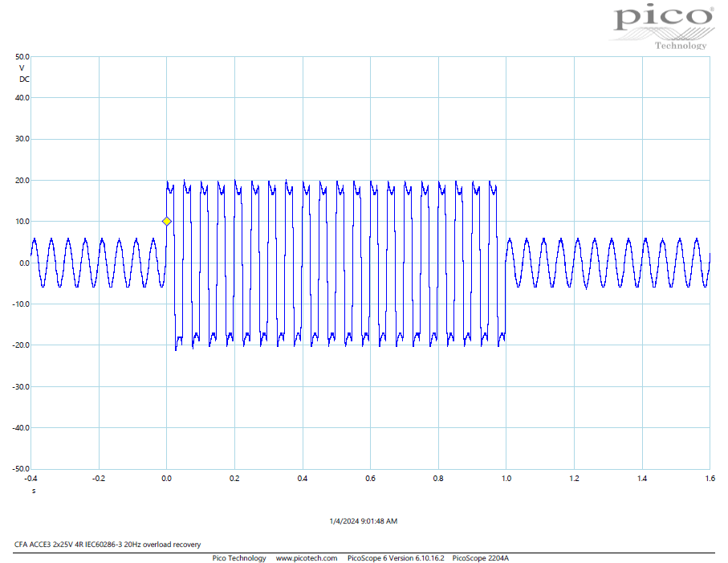
Task: Click the timestamp '1/4/2024 9:01:48 AM'
Action: point(363,520)
